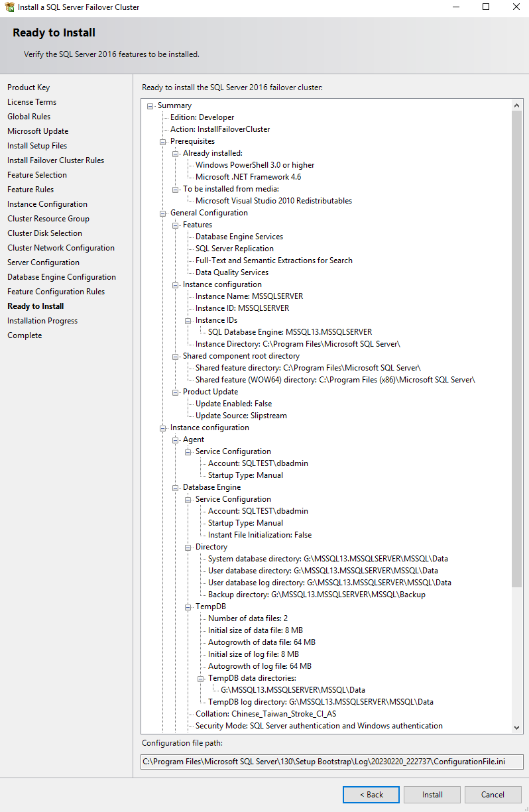Open the Cluster Disk Selection step
Screen dimensions: 529x812
45,233
